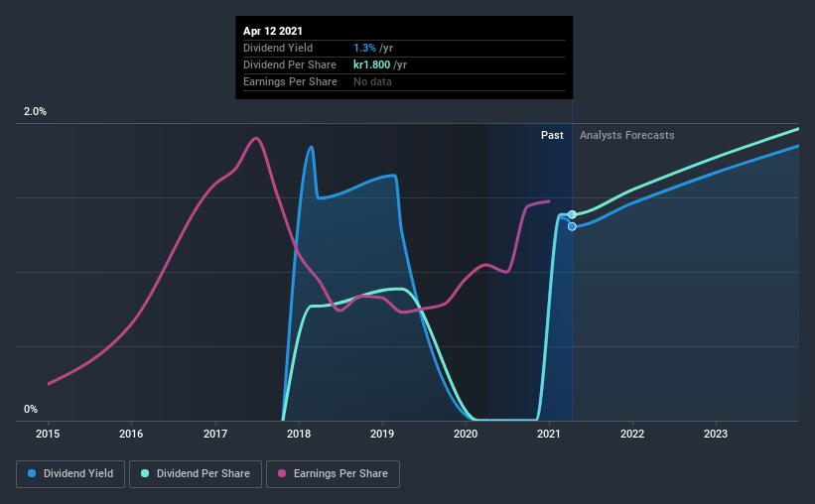Toggle the Dividend Yield legend series
The width and height of the screenshot is (815, 504).
[70, 474]
